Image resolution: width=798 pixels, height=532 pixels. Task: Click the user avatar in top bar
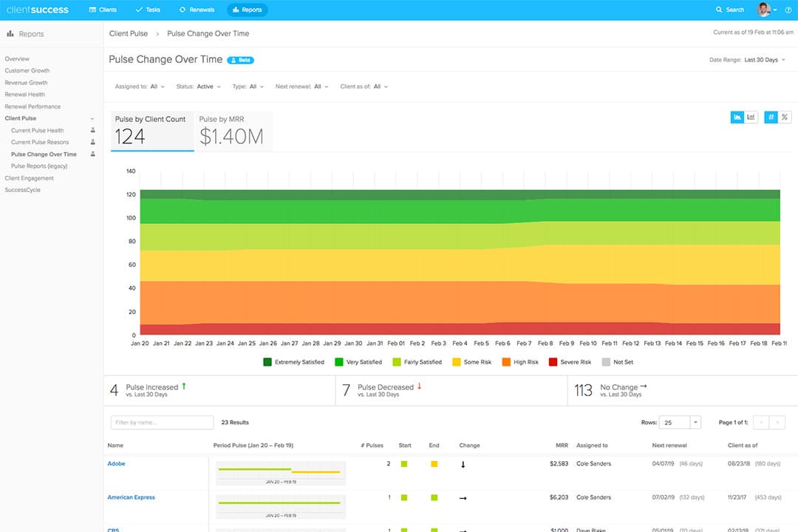pyautogui.click(x=763, y=9)
